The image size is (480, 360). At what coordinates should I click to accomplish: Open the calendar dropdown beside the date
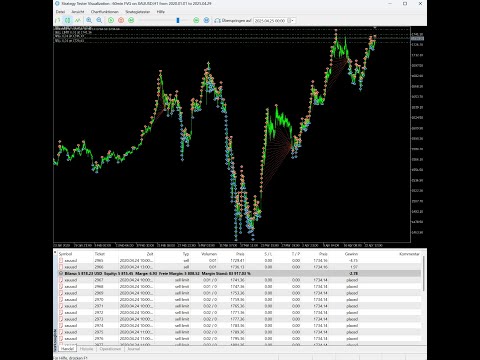291,21
